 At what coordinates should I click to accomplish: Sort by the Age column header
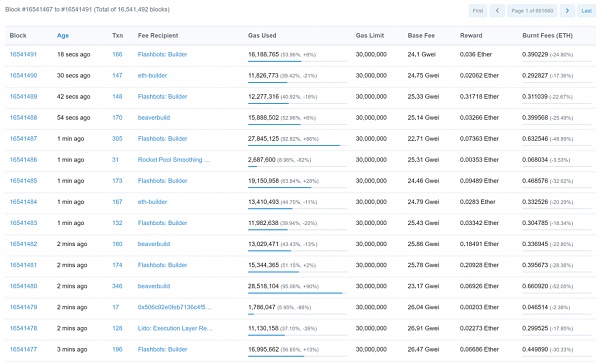point(63,36)
